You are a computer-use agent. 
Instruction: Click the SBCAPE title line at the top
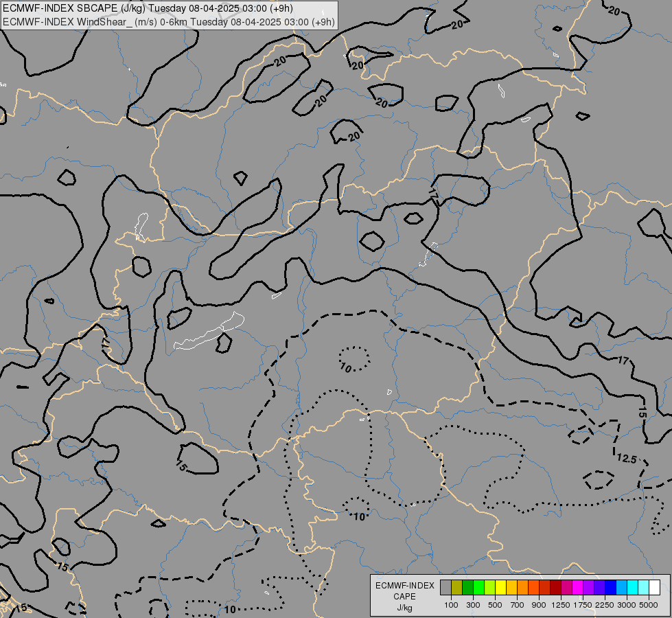(x=148, y=8)
